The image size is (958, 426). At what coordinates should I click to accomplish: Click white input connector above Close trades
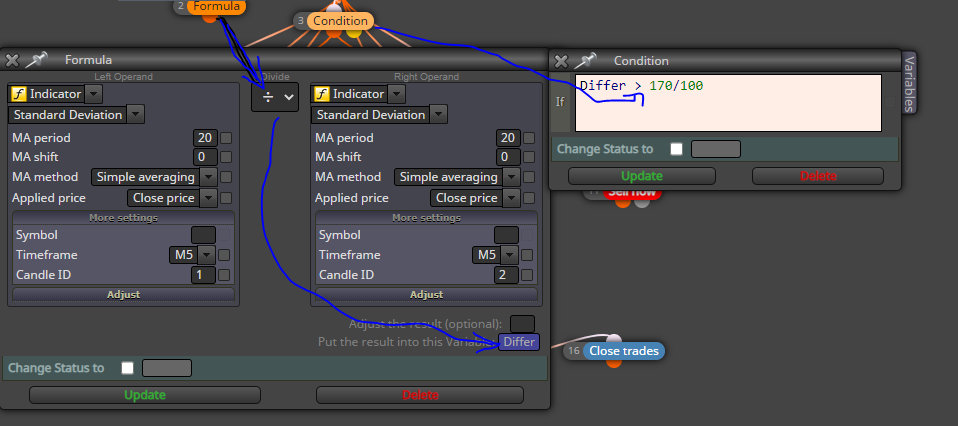(x=614, y=339)
